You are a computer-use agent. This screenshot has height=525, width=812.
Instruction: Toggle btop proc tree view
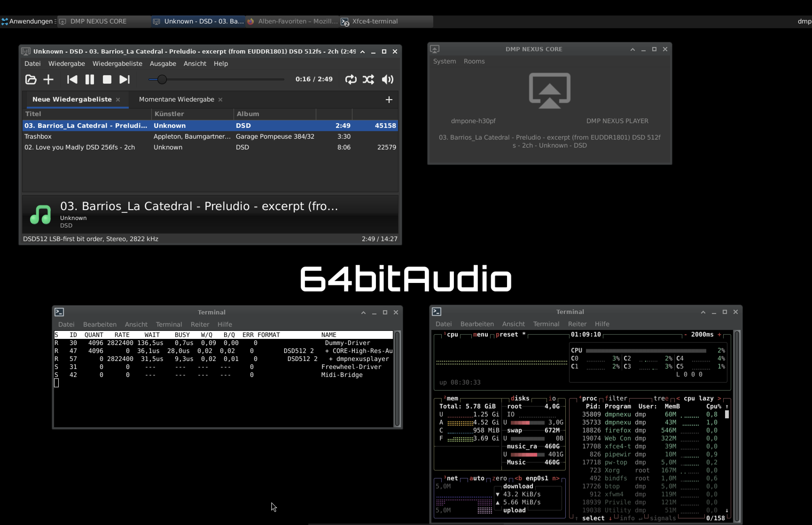661,398
